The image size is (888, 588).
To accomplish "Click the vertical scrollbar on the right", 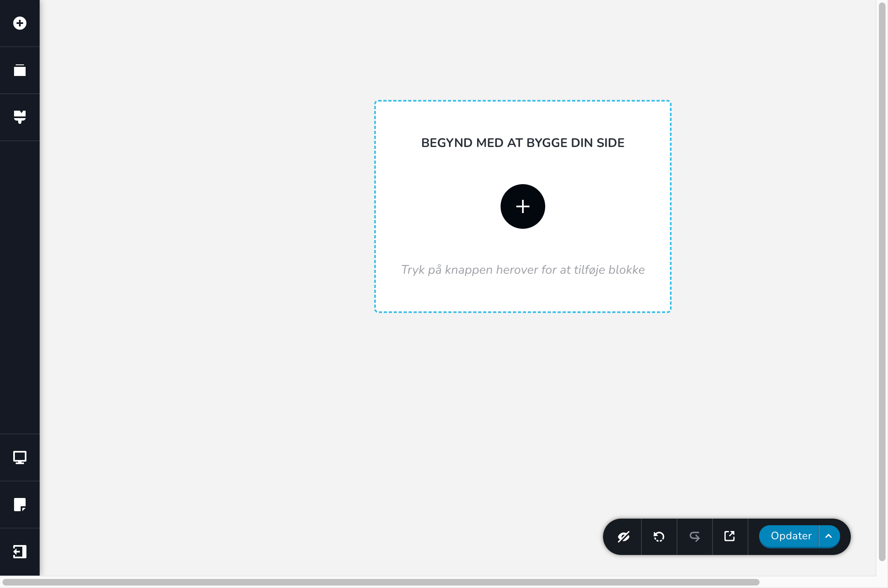I will 882,282.
